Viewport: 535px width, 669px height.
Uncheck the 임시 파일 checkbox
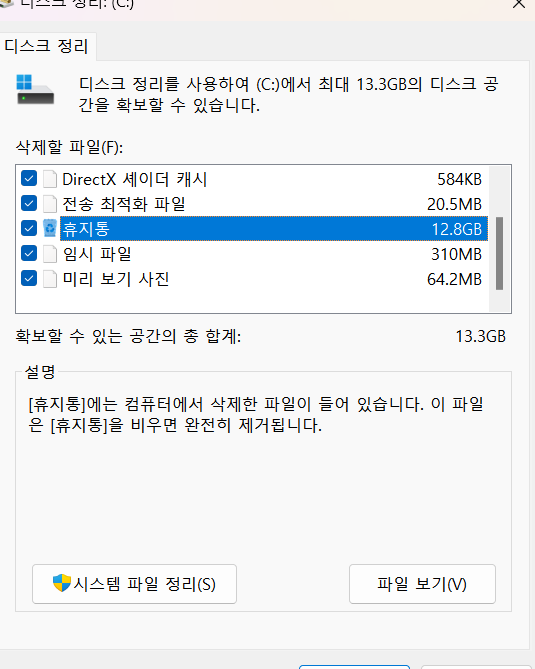point(29,253)
